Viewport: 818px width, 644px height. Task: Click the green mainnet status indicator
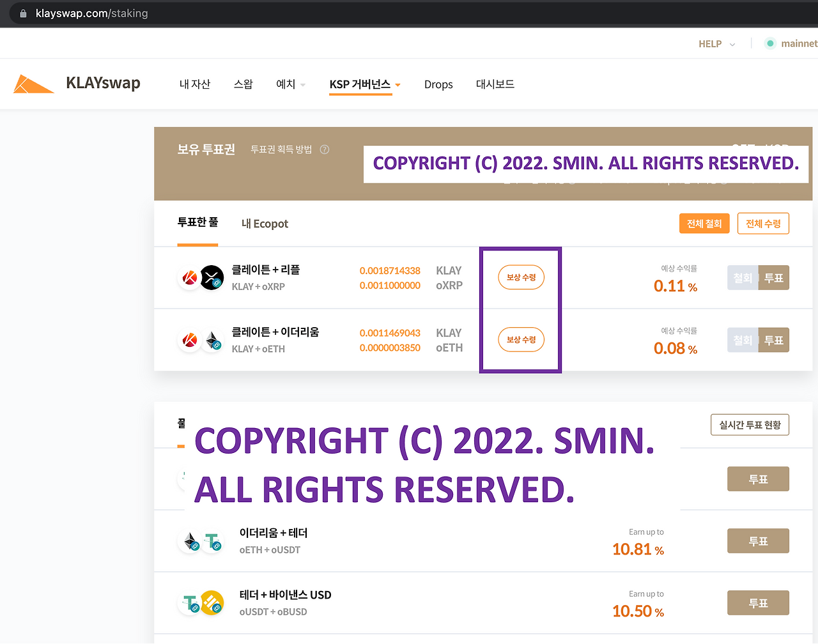[770, 43]
